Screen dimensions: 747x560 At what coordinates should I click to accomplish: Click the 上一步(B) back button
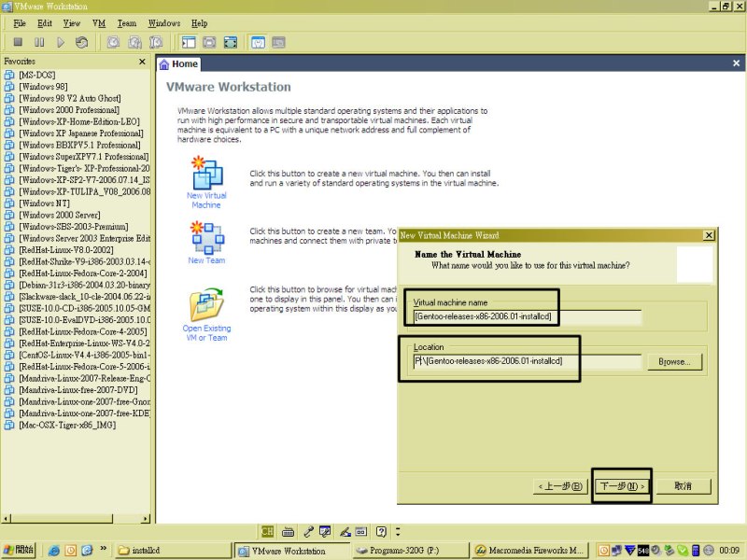(560, 486)
